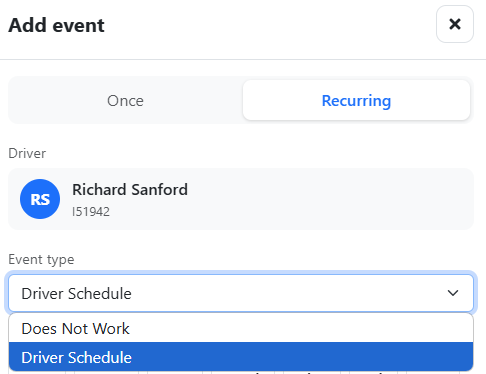486x374 pixels.
Task: Select the Recurring tab
Action: [x=356, y=100]
